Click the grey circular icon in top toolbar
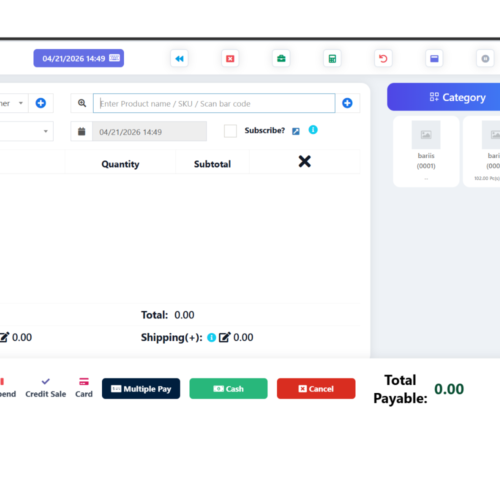 [x=485, y=59]
